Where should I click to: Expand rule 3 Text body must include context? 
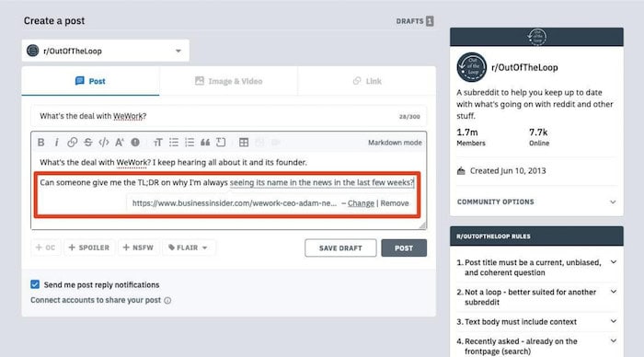[536, 322]
